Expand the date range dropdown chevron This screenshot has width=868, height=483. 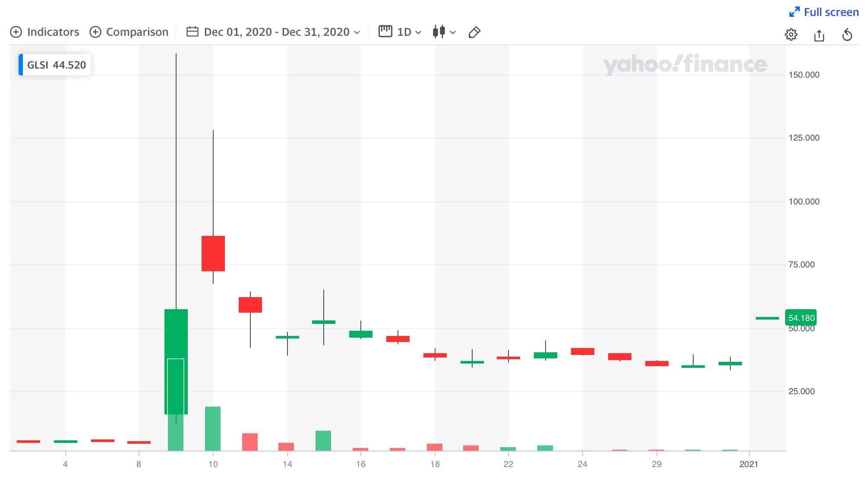pyautogui.click(x=357, y=33)
